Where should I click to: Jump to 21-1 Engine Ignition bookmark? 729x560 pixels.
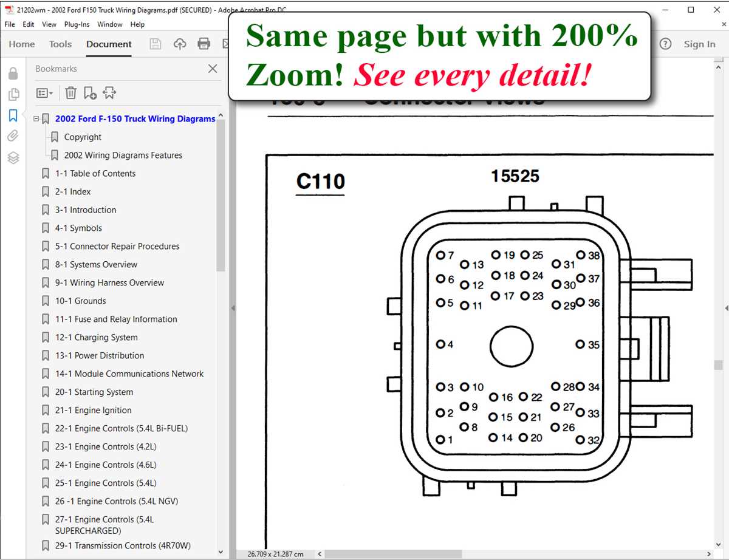click(x=93, y=411)
